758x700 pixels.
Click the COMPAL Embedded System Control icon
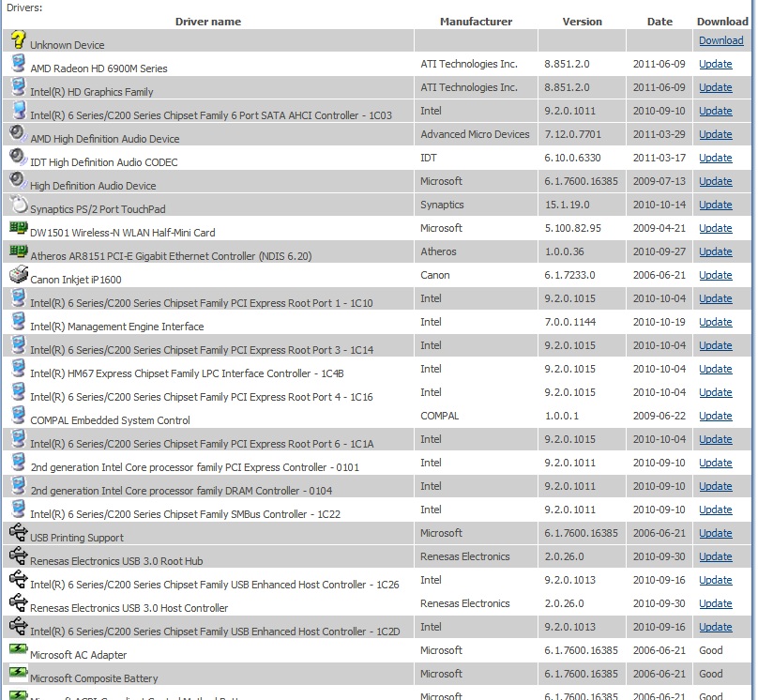coord(19,416)
